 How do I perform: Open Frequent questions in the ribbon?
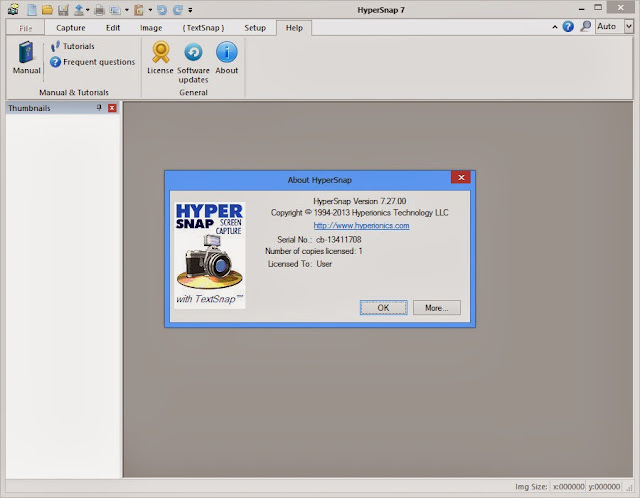tap(93, 62)
